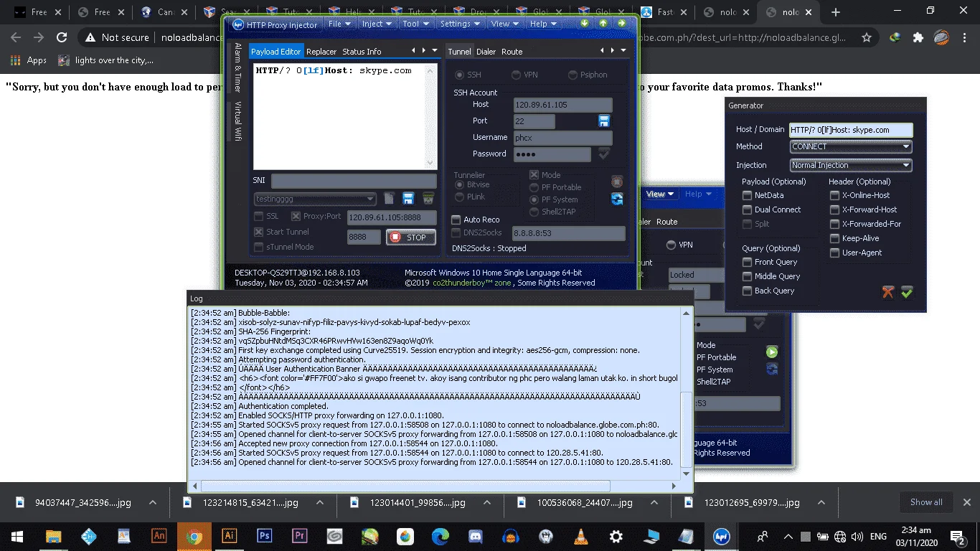Confirm the Generator with the green check icon
The image size is (980, 551).
(x=907, y=292)
